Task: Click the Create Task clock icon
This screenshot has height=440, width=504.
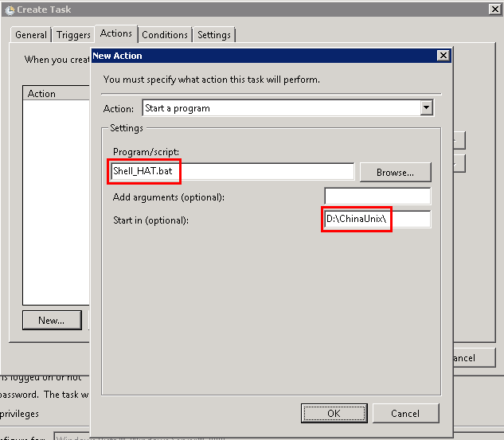Action: point(9,10)
